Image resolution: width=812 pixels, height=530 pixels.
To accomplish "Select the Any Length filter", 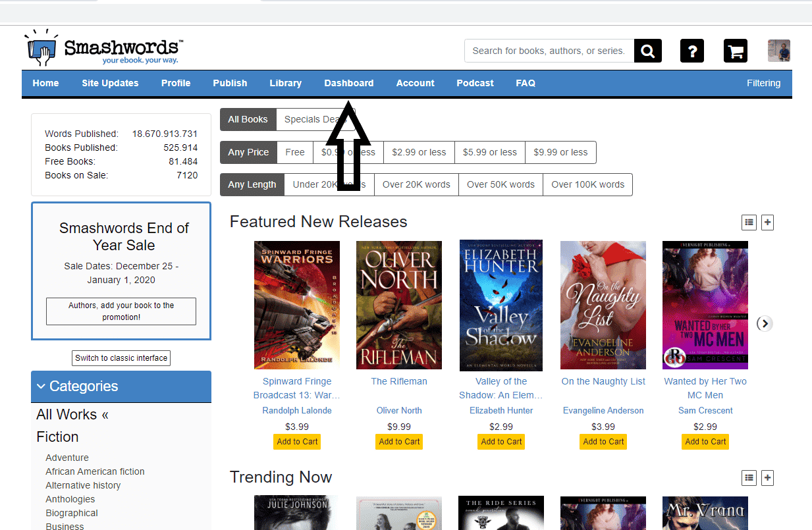I will pos(252,184).
